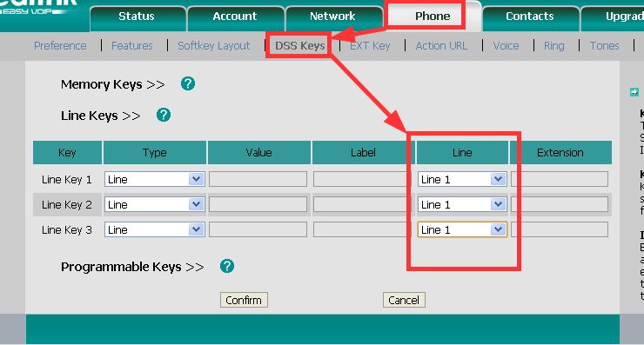Click Value field for Line Key 3
This screenshot has width=644, height=345.
pyautogui.click(x=258, y=229)
